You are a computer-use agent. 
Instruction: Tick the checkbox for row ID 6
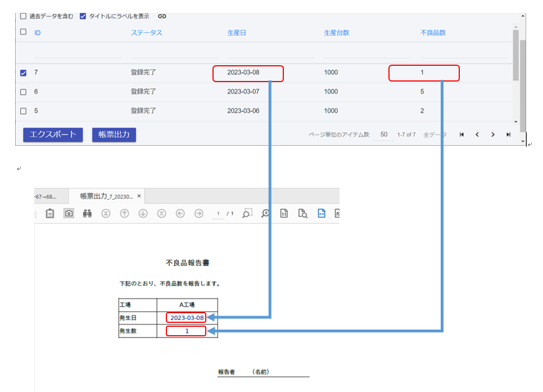click(x=23, y=92)
